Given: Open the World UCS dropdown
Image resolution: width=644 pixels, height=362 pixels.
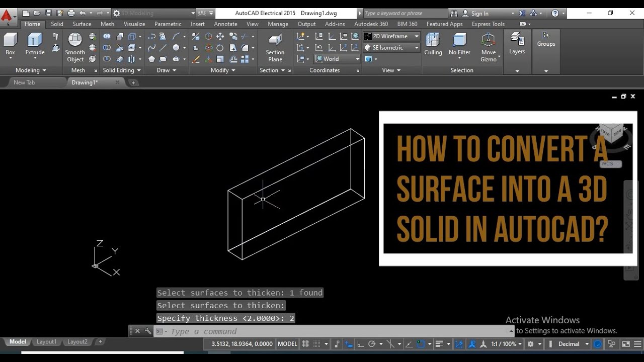Looking at the screenshot, I should pos(338,59).
